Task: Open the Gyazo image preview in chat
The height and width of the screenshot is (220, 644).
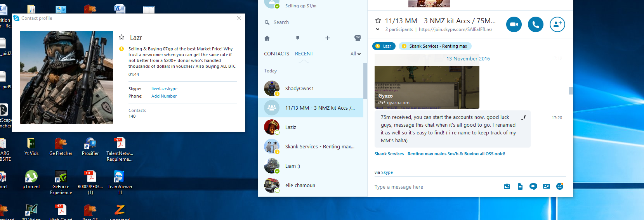Action: 427,82
